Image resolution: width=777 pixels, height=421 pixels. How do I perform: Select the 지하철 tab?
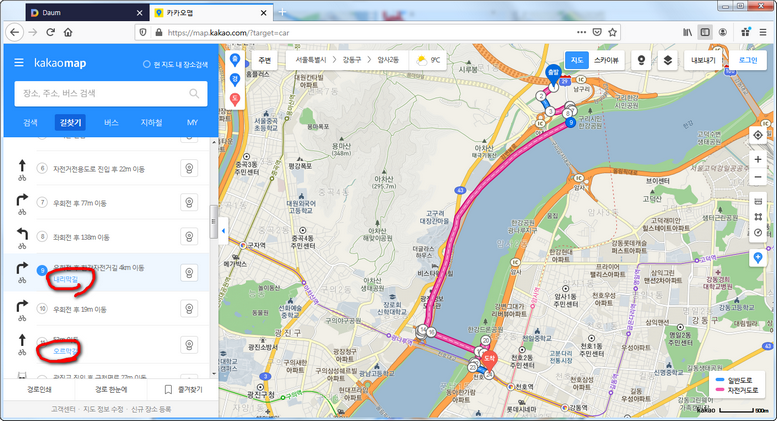click(151, 122)
